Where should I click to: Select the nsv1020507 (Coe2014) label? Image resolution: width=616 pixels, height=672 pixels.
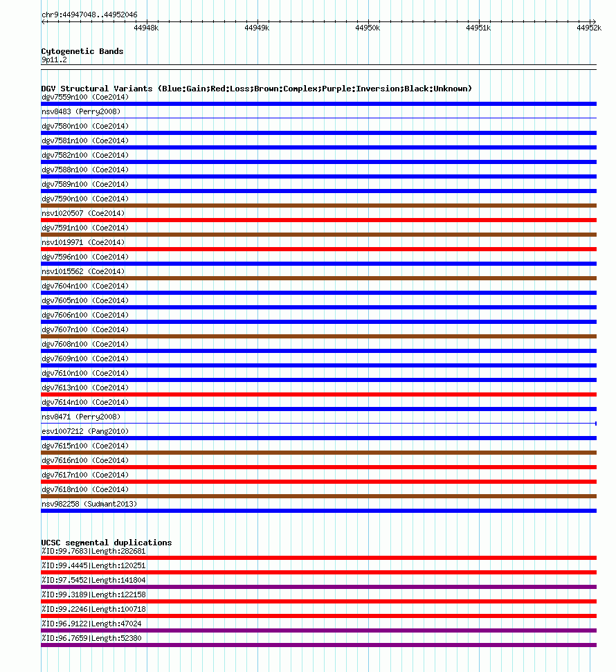coord(83,214)
